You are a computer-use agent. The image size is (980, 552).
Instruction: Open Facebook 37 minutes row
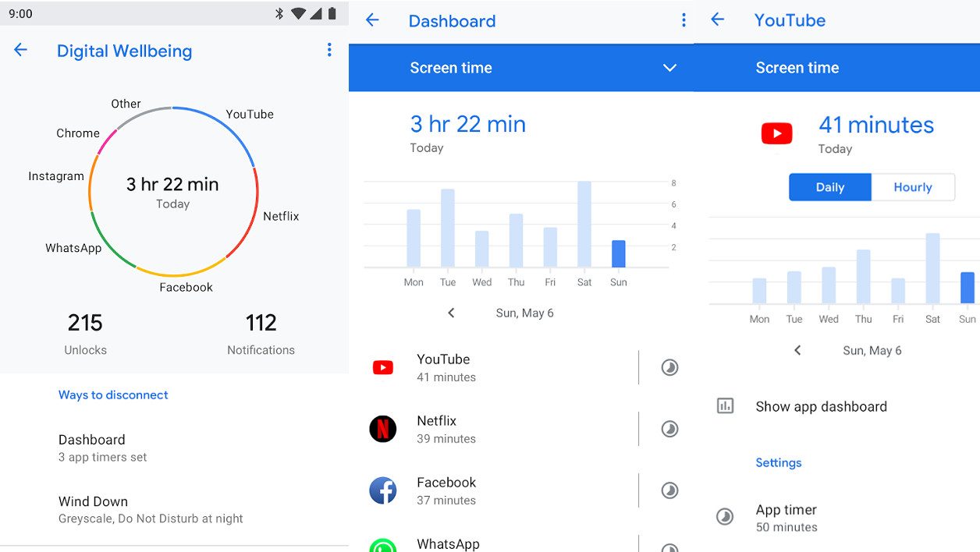[x=493, y=490]
